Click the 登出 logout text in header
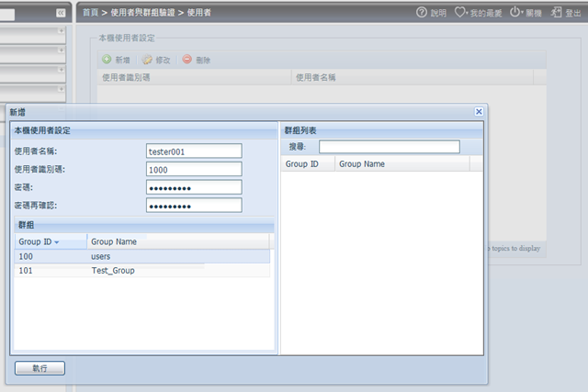 [573, 13]
